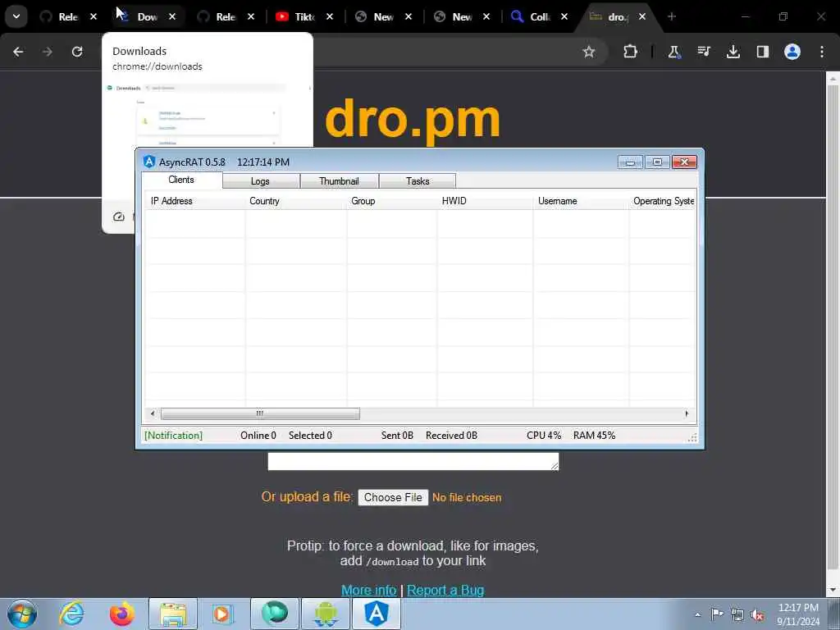
Task: Open the Extensions puzzle icon
Action: (x=631, y=52)
